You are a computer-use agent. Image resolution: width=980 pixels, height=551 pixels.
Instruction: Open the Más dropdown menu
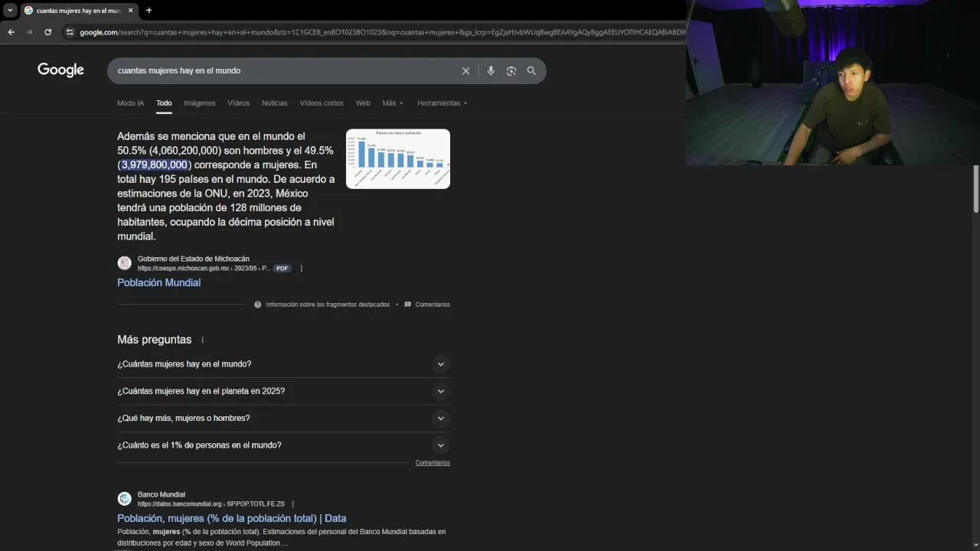[x=393, y=103]
